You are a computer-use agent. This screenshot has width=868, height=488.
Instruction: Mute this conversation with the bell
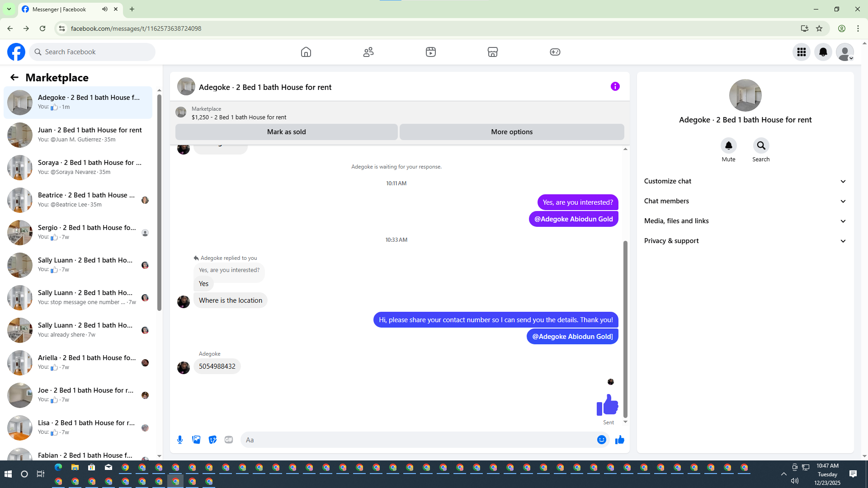[x=728, y=145]
